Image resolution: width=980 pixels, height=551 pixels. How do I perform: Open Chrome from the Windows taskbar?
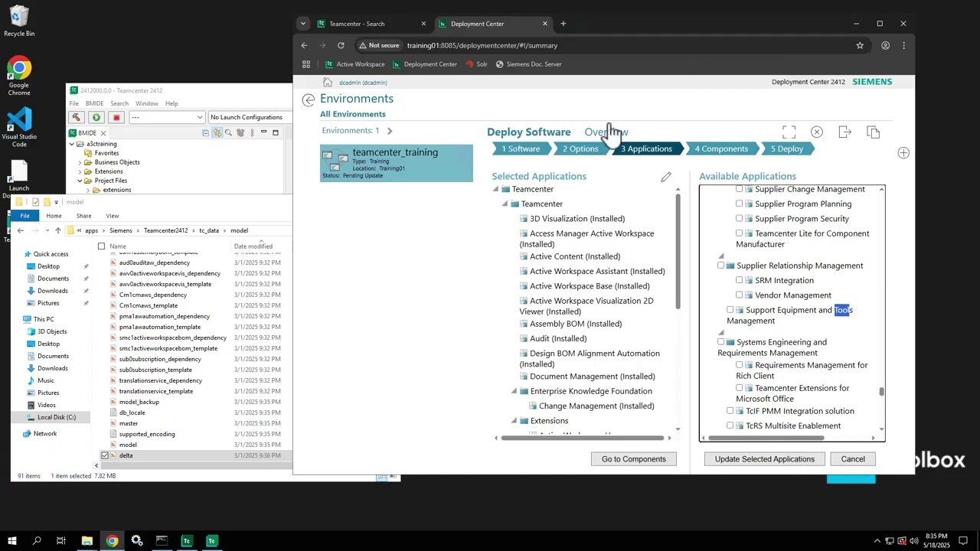[x=113, y=541]
